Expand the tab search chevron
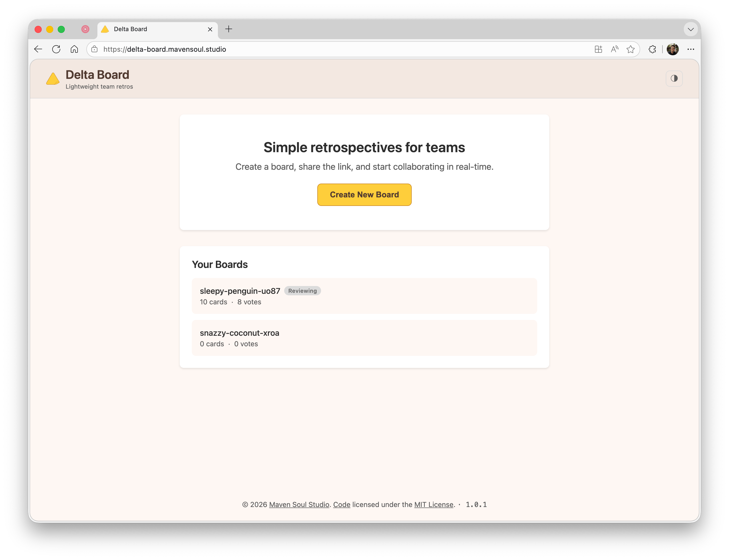This screenshot has width=729, height=560. tap(691, 29)
